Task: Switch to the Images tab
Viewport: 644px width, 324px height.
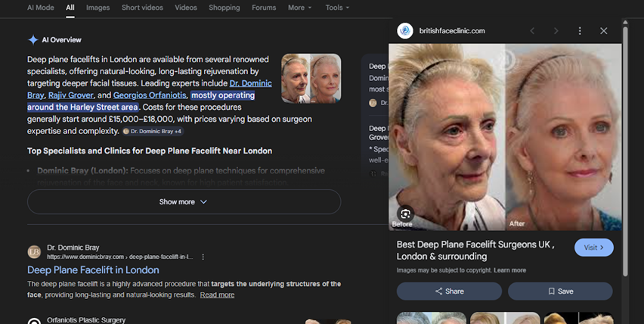Action: 98,8
